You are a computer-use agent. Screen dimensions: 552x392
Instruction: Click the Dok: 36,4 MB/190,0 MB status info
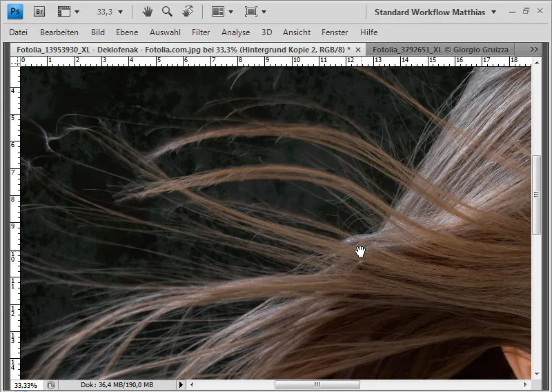[117, 385]
